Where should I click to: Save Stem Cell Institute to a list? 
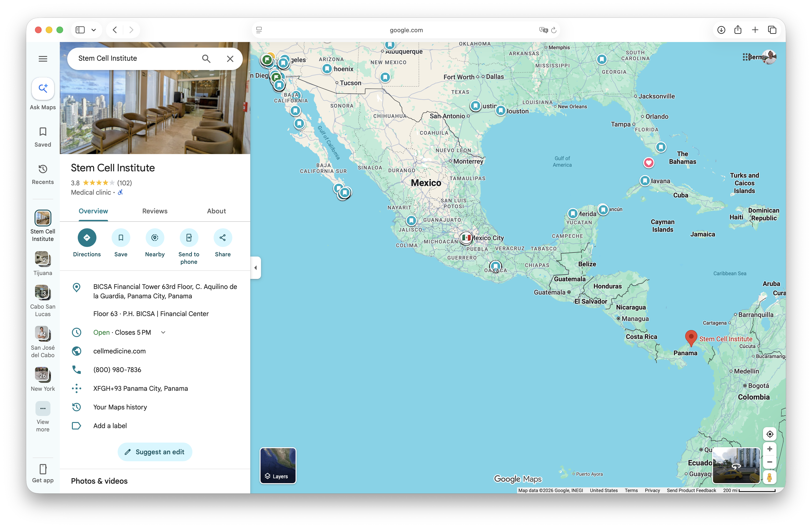pyautogui.click(x=121, y=243)
